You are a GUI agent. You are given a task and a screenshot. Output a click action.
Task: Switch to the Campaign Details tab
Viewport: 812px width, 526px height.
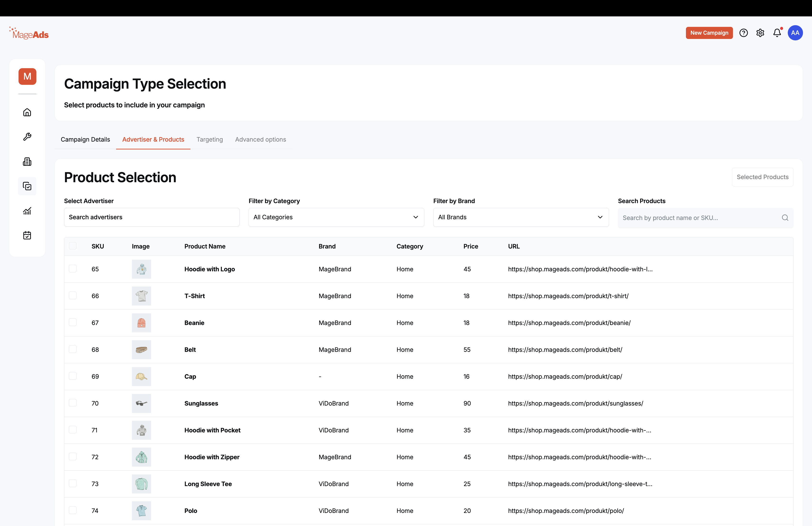pyautogui.click(x=85, y=139)
